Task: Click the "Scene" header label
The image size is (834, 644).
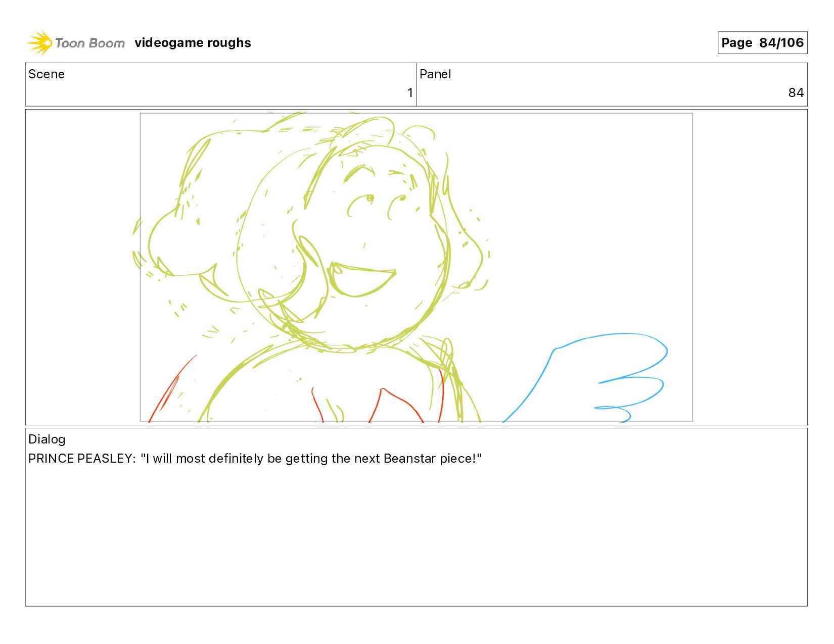Action: (47, 74)
